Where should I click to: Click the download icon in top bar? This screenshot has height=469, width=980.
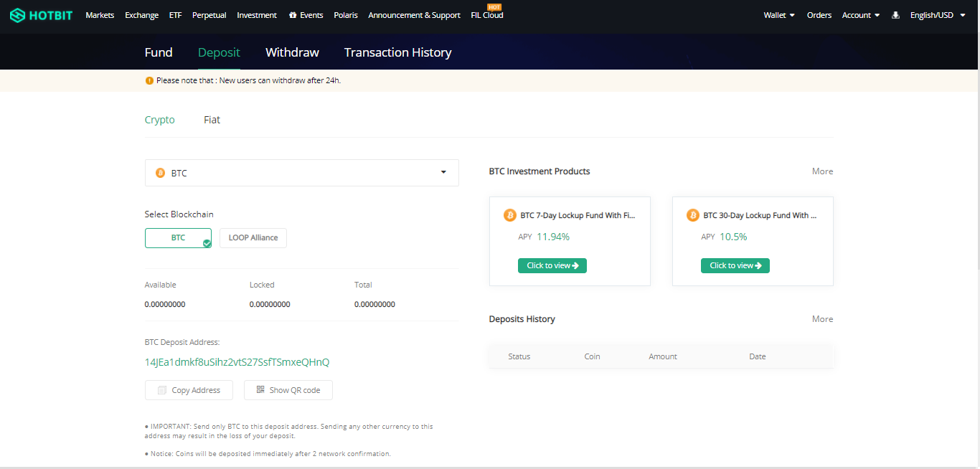pyautogui.click(x=895, y=15)
